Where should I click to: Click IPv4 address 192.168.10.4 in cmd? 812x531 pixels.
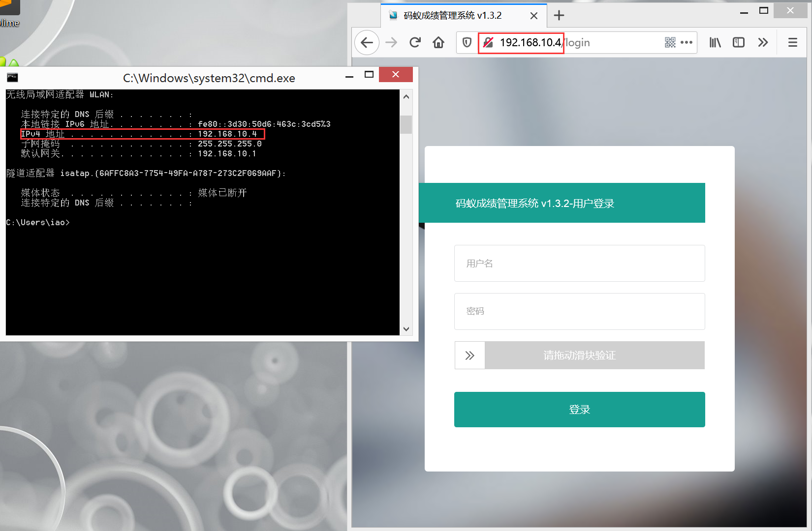[227, 134]
